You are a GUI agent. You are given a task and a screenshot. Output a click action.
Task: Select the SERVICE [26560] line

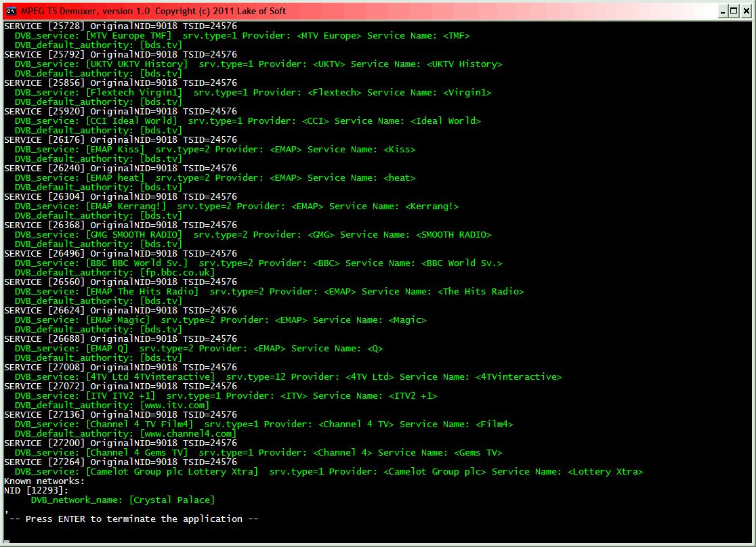(x=121, y=282)
